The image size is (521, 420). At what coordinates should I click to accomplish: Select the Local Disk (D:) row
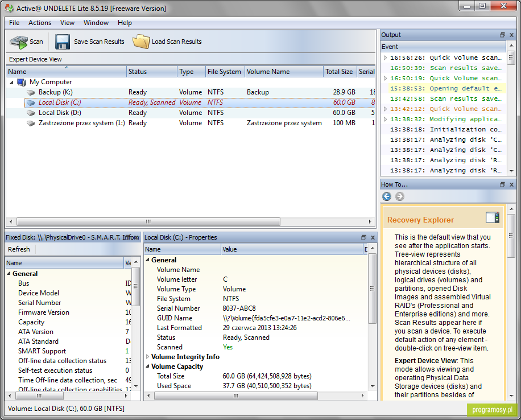click(x=191, y=113)
